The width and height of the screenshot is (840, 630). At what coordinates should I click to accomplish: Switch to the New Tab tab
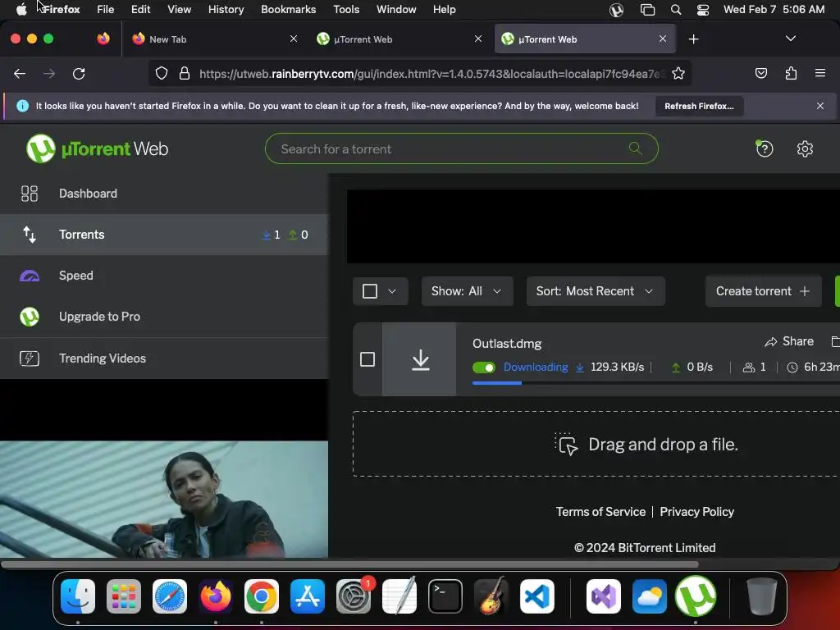[x=214, y=39]
